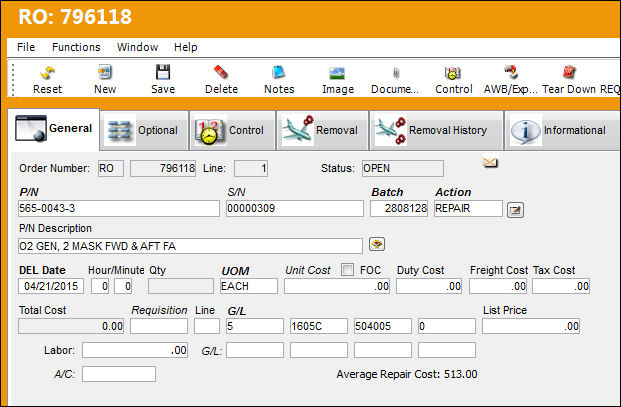Open Documents with the paperclip icon
The height and width of the screenshot is (407, 621).
coord(395,73)
